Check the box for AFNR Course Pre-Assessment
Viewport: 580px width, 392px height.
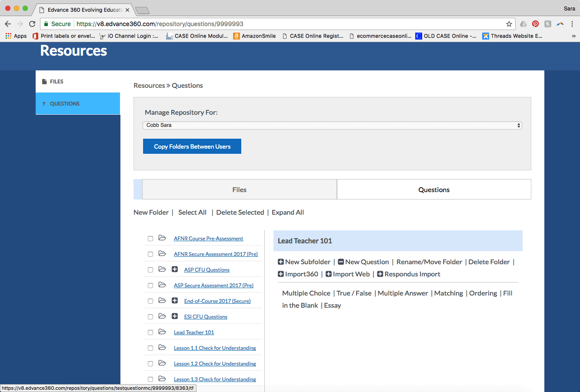(x=150, y=239)
